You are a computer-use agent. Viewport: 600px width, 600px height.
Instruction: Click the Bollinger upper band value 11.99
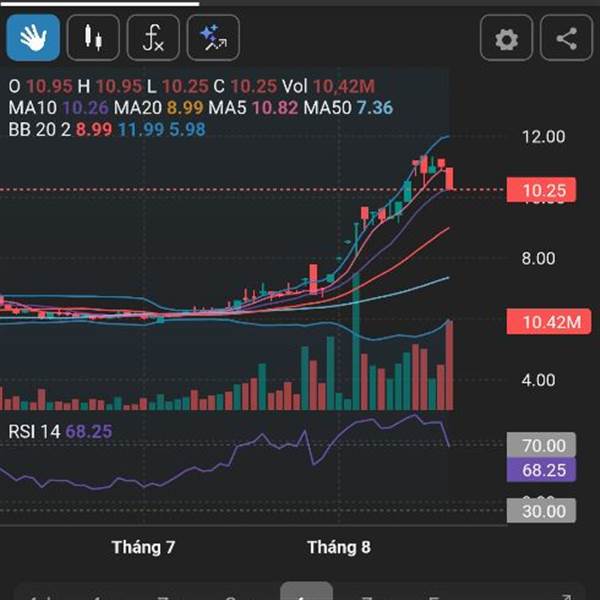141,130
